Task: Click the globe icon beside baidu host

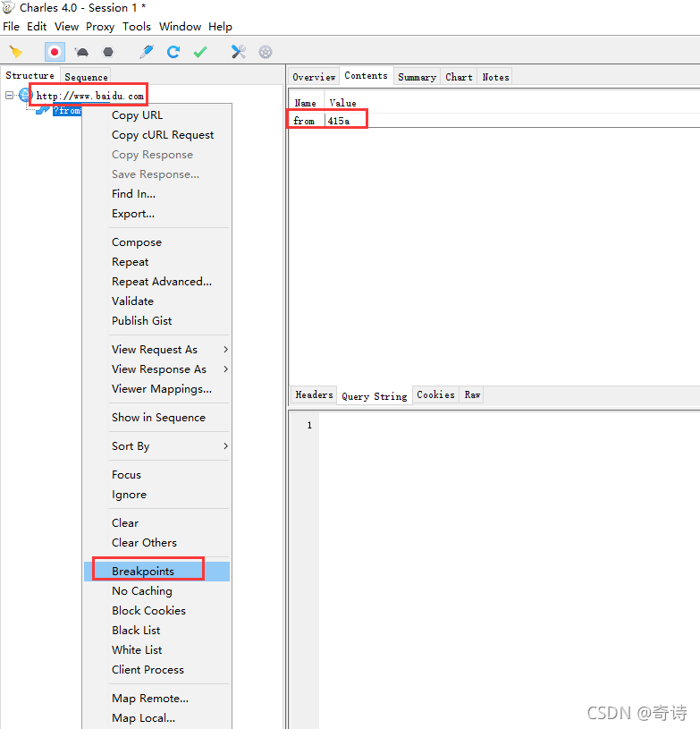Action: pos(25,96)
